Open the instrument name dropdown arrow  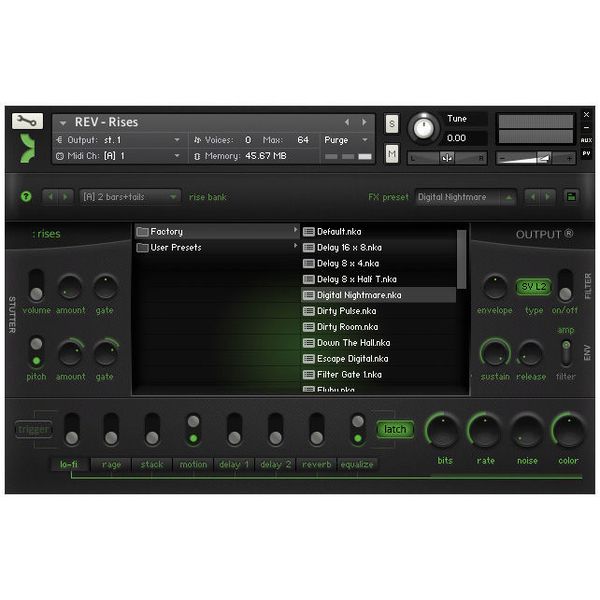coord(63,123)
